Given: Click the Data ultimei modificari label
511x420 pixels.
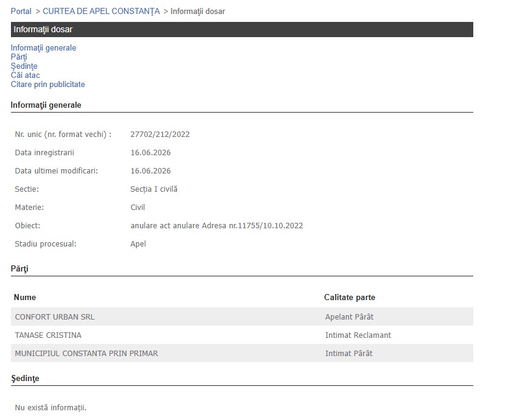Looking at the screenshot, I should [x=57, y=171].
